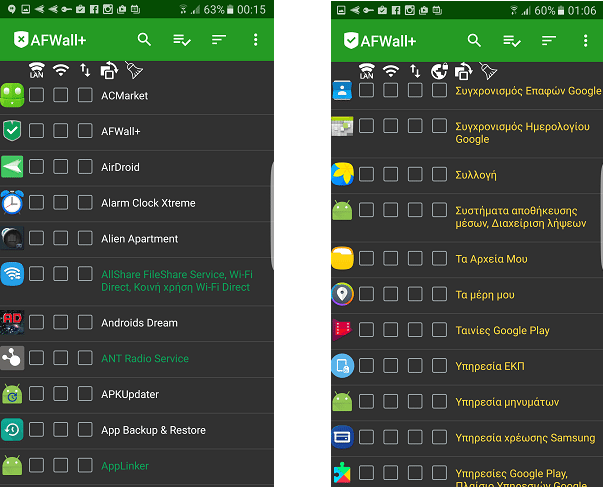Tap Τα Αρχεία Μου folder icon
This screenshot has width=603, height=487.
[x=342, y=258]
